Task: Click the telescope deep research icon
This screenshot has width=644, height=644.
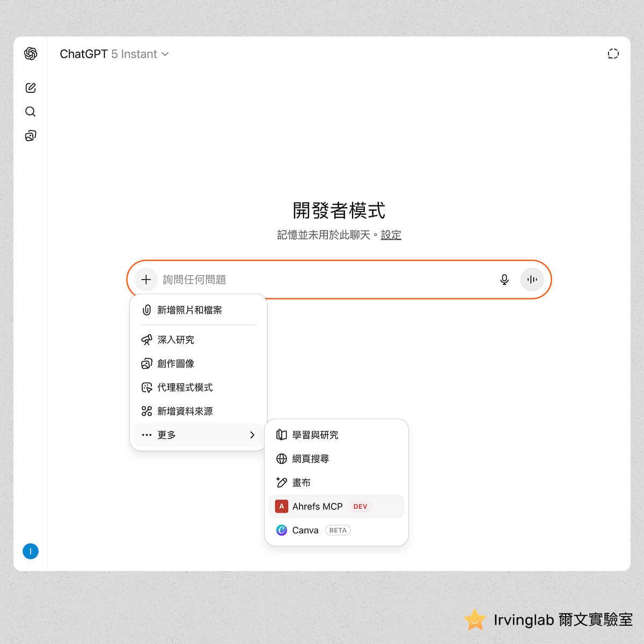Action: tap(147, 340)
